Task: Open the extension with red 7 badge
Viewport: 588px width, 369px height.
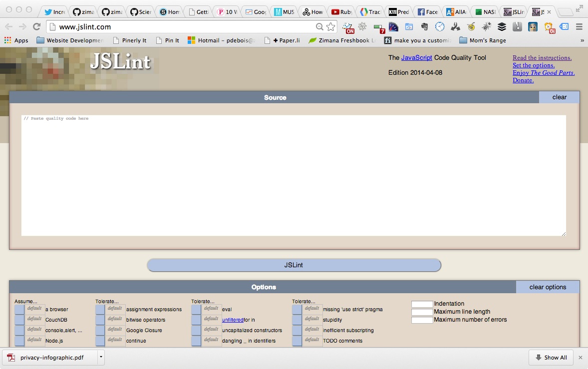Action: pos(379,28)
